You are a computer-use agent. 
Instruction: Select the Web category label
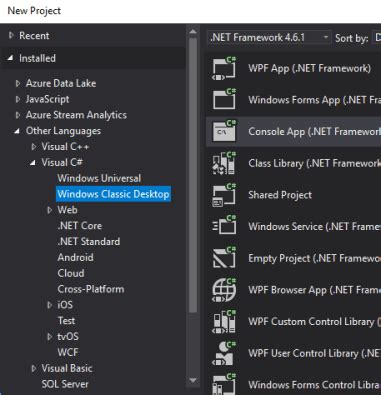coord(67,210)
